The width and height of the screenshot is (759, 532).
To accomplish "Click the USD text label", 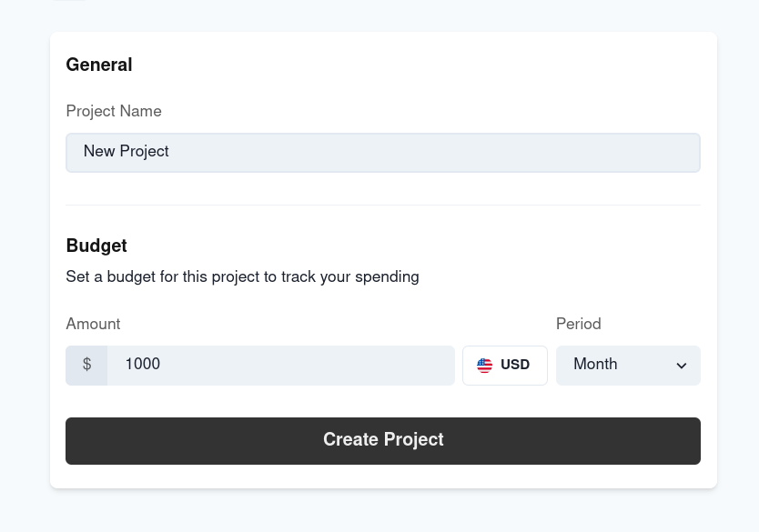I will (x=515, y=364).
